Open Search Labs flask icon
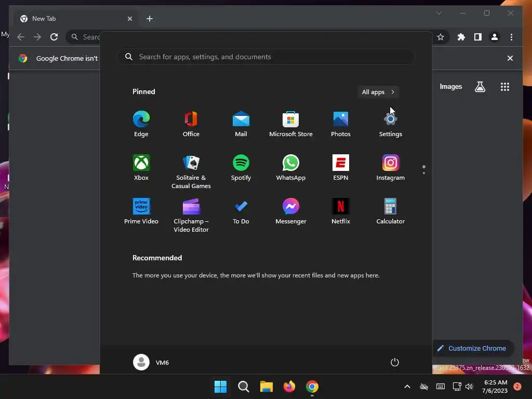Viewport: 532px width, 399px height. coord(480,87)
